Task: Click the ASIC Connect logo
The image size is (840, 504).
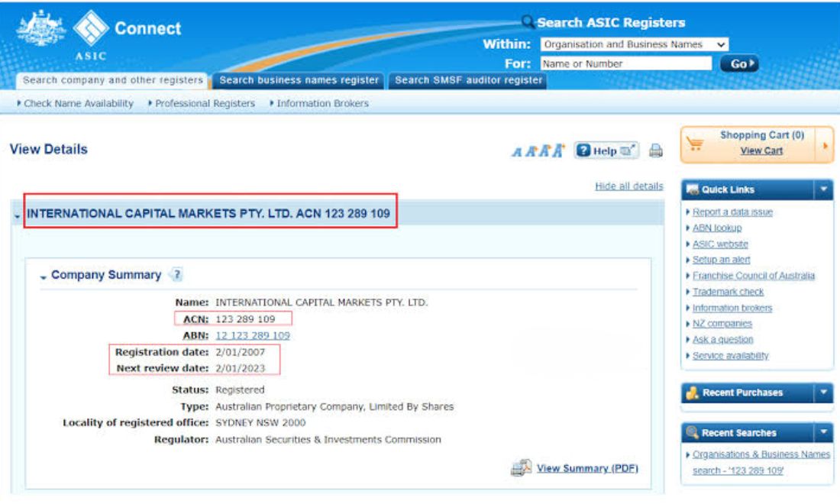Action: click(x=99, y=34)
